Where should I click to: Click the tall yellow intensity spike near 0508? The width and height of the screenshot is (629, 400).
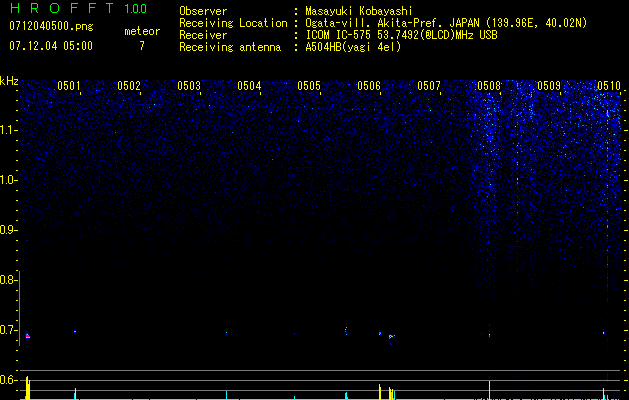(489, 389)
